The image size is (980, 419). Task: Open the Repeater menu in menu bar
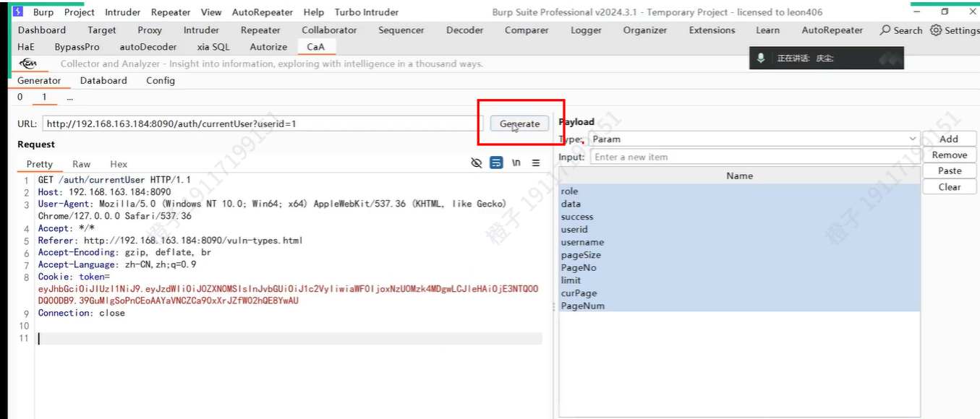[171, 12]
